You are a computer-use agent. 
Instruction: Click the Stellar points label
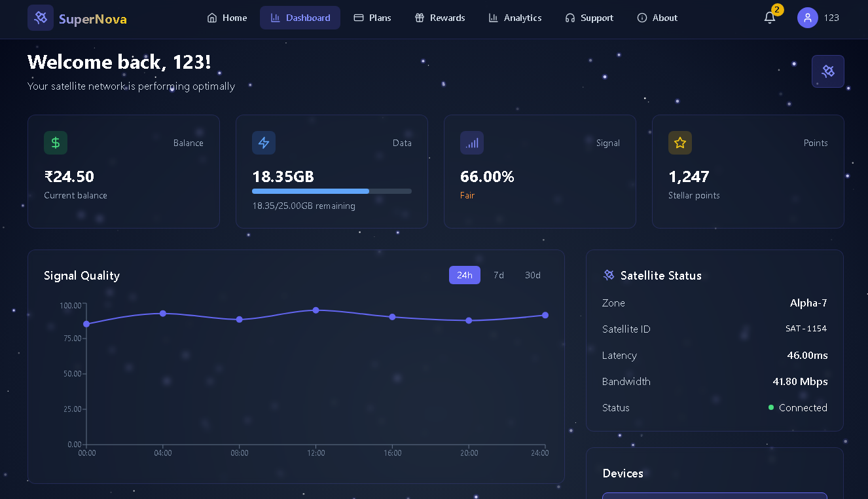tap(694, 195)
